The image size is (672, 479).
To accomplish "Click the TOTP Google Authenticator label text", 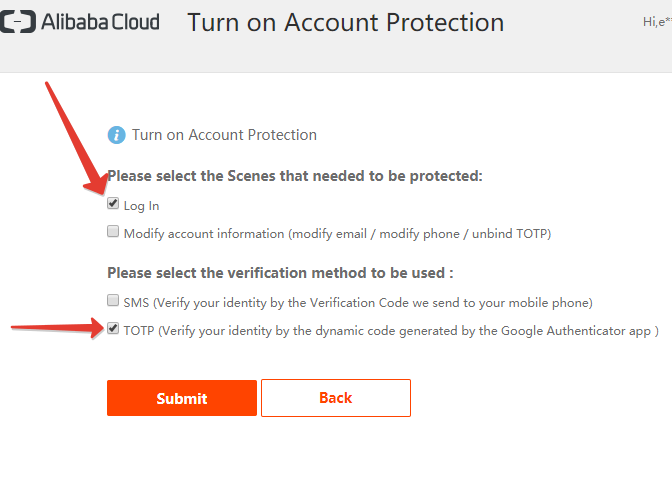I will point(390,330).
